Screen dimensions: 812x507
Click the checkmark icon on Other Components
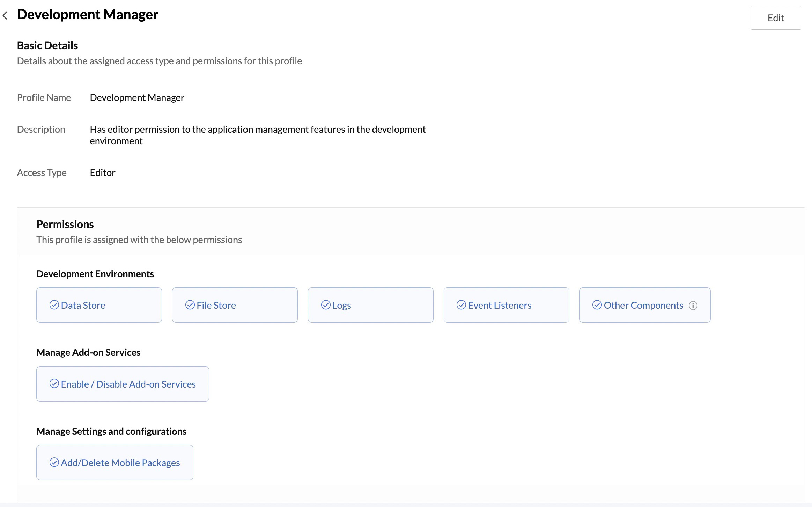(597, 305)
